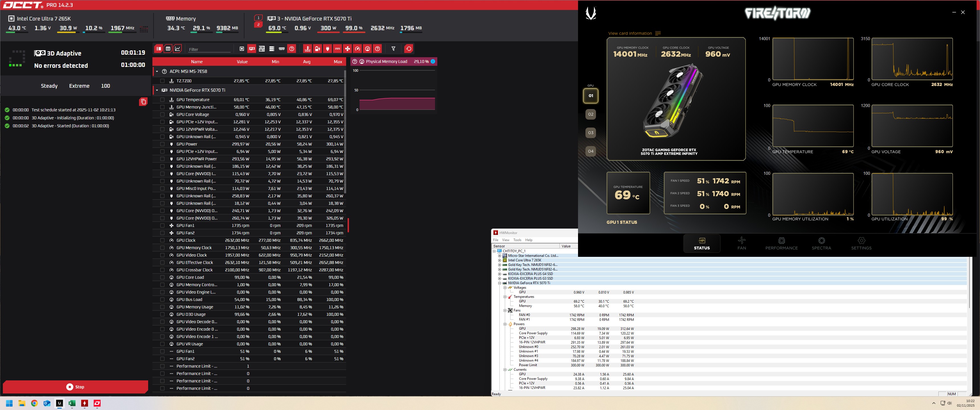Enable the GPU Clock row checkbox

162,240
